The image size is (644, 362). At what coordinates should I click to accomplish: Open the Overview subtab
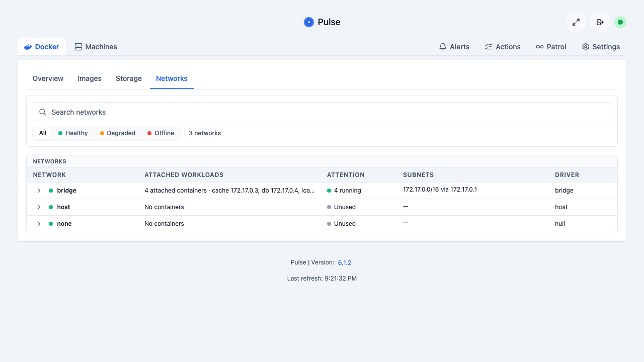click(48, 78)
